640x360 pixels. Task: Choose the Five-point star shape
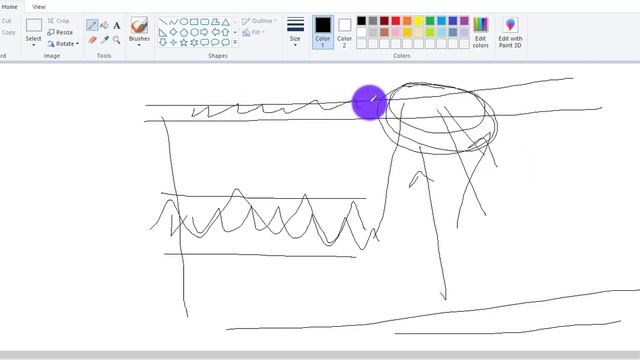(x=184, y=42)
